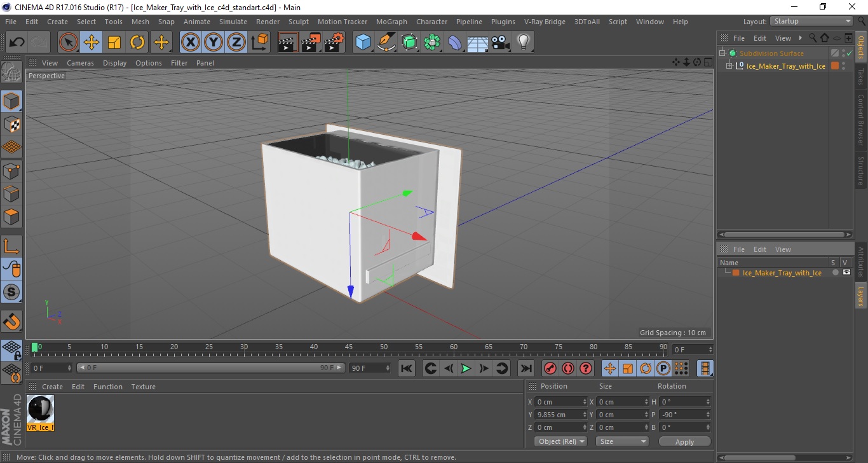Image resolution: width=868 pixels, height=463 pixels.
Task: Open the Array modeling objects icon
Action: pos(432,43)
